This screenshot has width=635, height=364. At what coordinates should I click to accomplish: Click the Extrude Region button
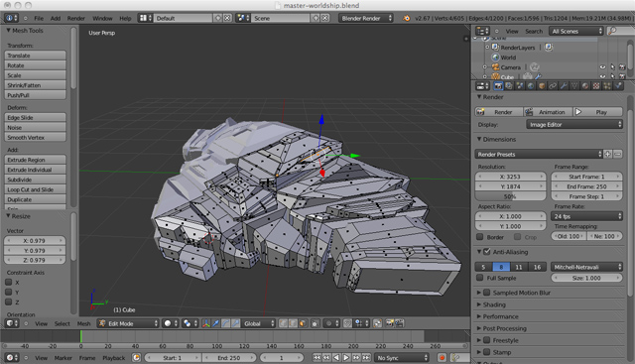[36, 160]
